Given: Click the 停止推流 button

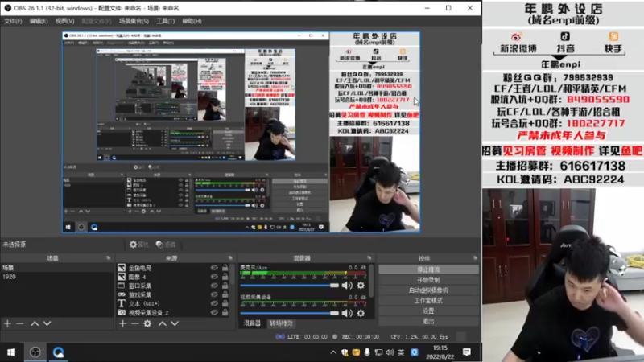Looking at the screenshot, I should [428, 269].
